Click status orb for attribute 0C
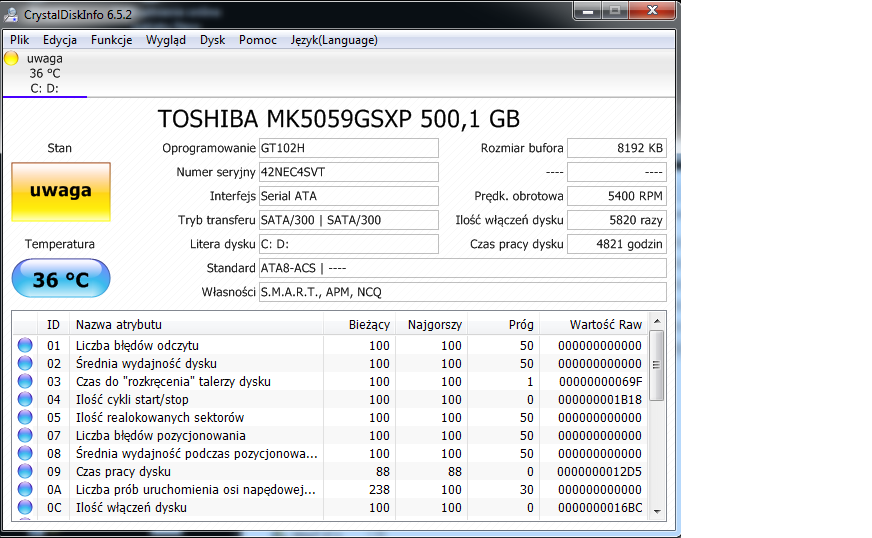The width and height of the screenshot is (872, 538). 25,507
